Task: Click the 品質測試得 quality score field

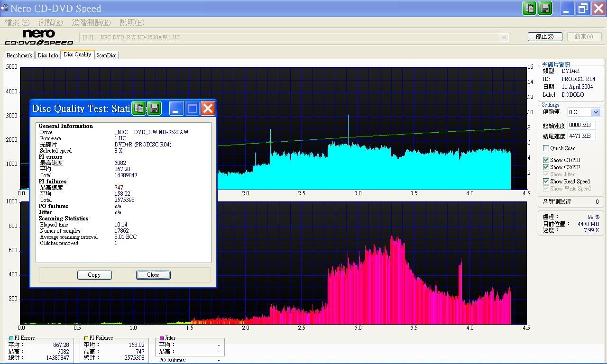Action: point(571,202)
